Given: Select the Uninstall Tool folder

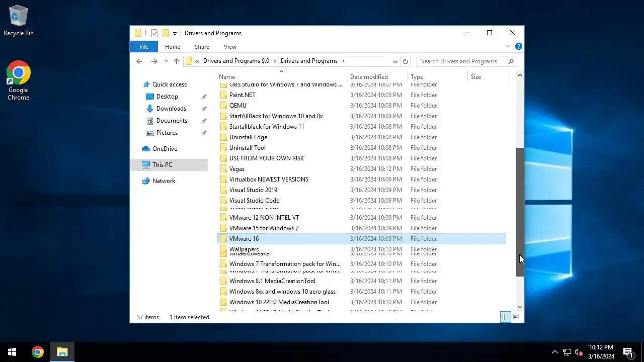Looking at the screenshot, I should [x=361, y=148].
